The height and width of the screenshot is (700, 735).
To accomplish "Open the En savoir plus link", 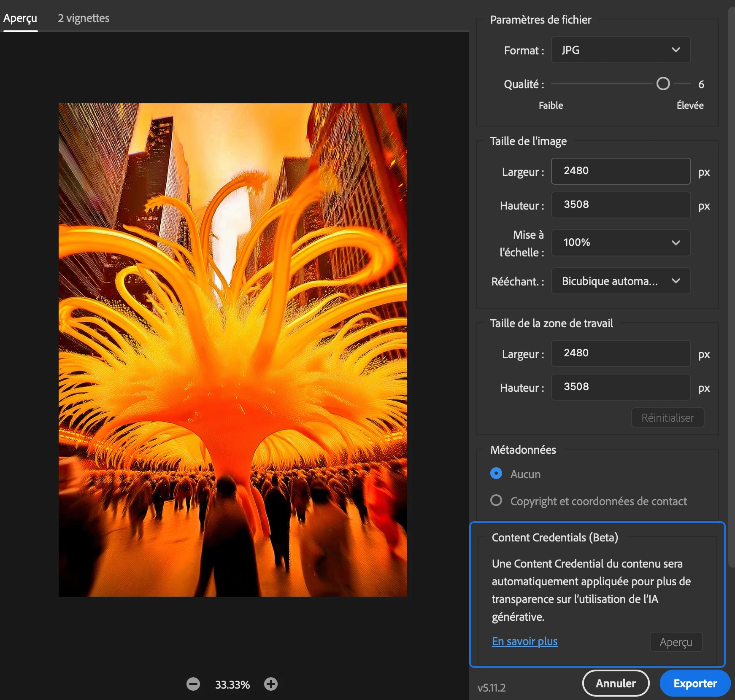I will click(524, 641).
